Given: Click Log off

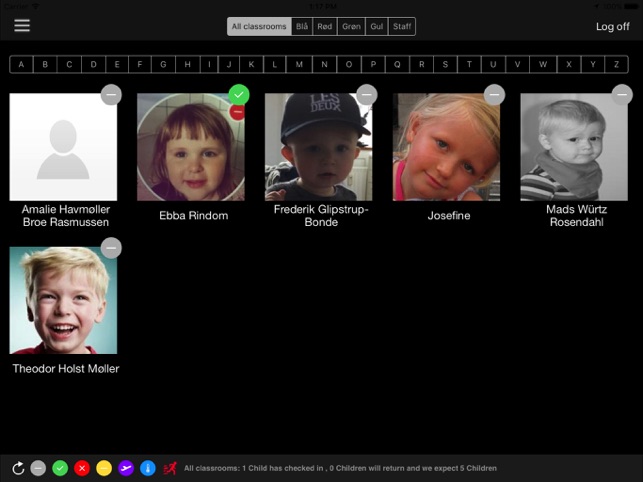Looking at the screenshot, I should (613, 27).
